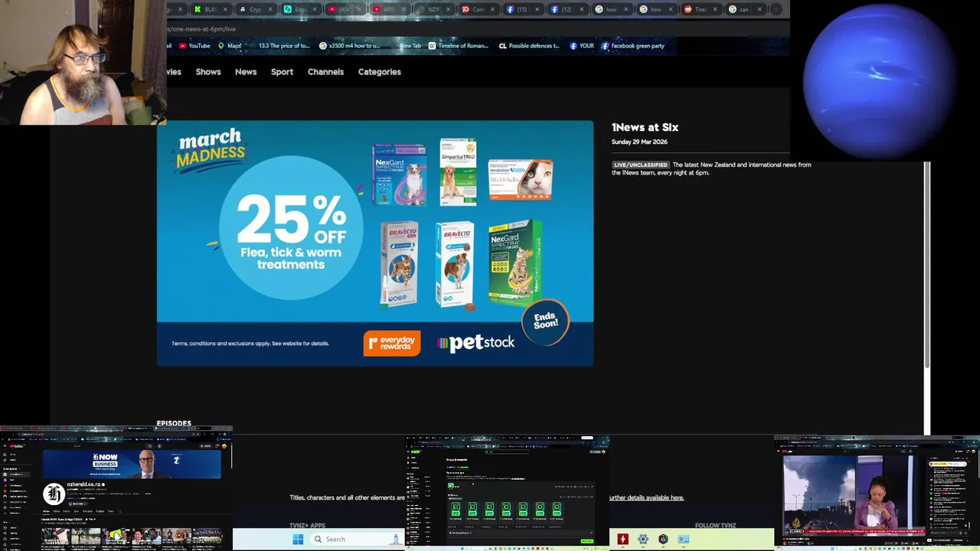Click the webcam overlay video

pos(83,62)
